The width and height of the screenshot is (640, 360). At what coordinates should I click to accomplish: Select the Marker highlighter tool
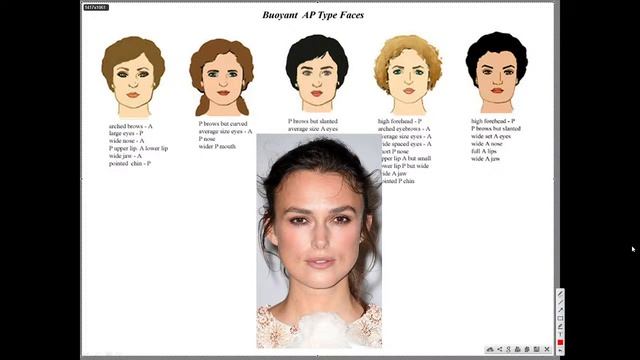click(560, 327)
